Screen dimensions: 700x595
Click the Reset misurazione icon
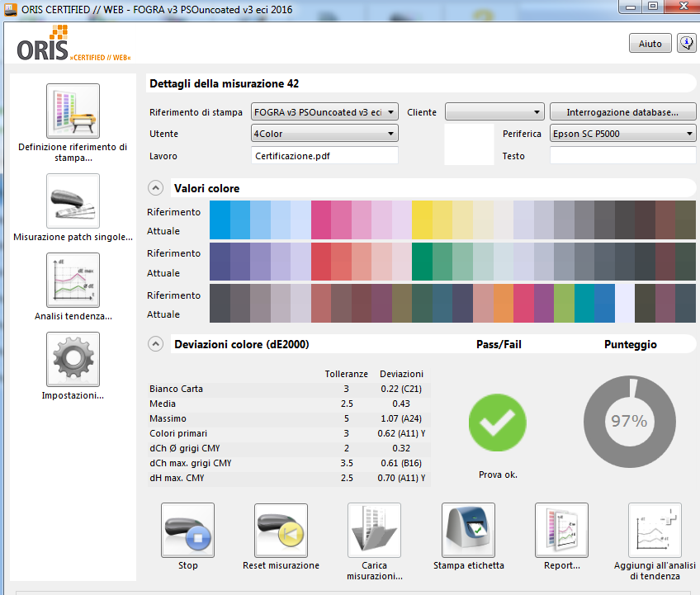[281, 530]
